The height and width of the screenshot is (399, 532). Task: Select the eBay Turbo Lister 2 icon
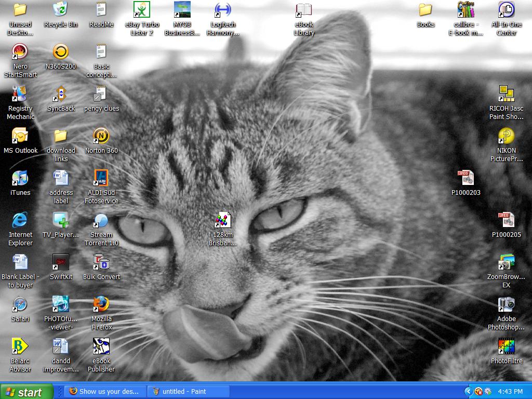pyautogui.click(x=142, y=10)
